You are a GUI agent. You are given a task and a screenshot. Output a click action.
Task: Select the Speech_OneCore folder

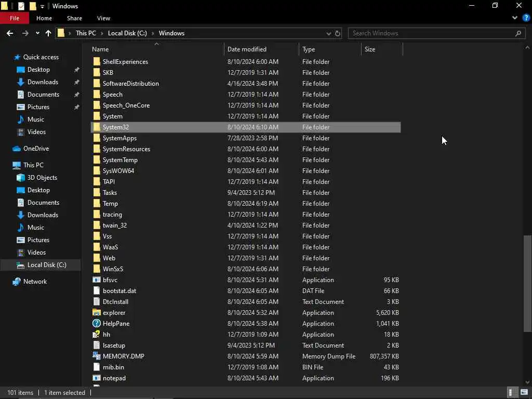[x=126, y=105]
